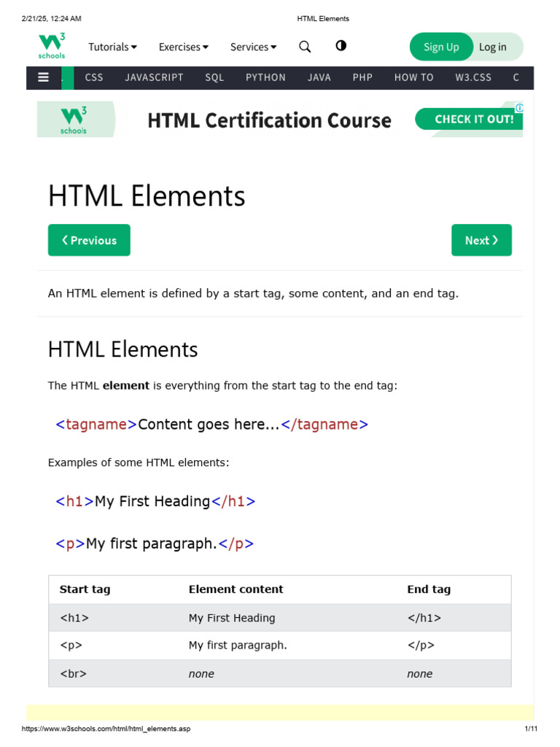Go to the Previous chapter

point(89,240)
